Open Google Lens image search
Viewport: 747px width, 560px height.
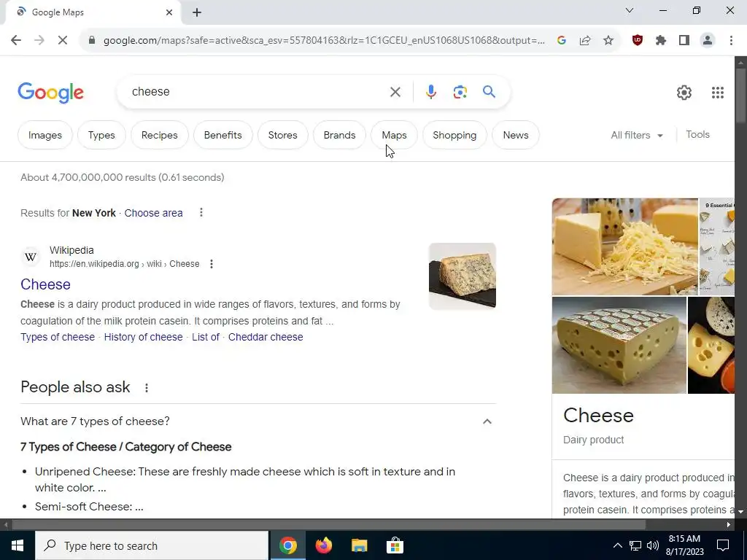(460, 92)
